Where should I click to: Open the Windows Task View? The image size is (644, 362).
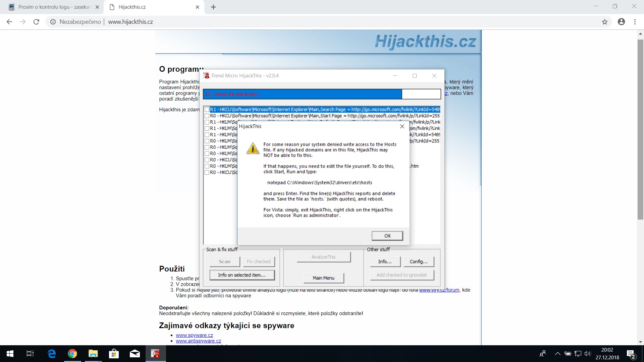point(30,354)
